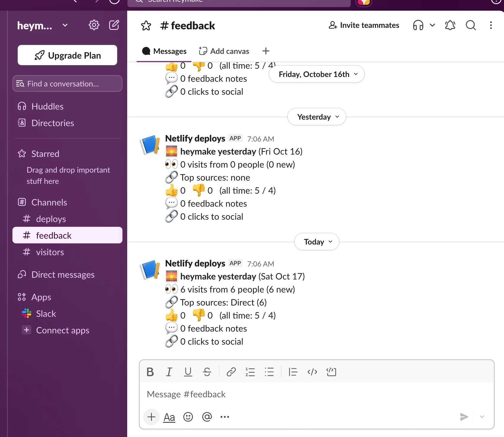Open attachments plus button in composer
Screen dimensions: 504x437
tap(151, 417)
